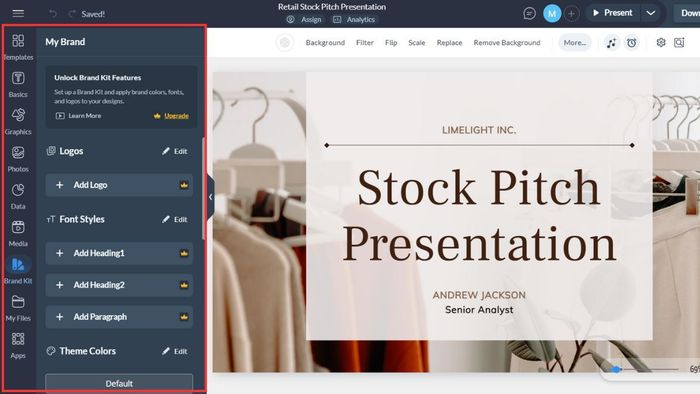The width and height of the screenshot is (700, 394).
Task: Open the Templates sidebar panel
Action: click(x=18, y=47)
